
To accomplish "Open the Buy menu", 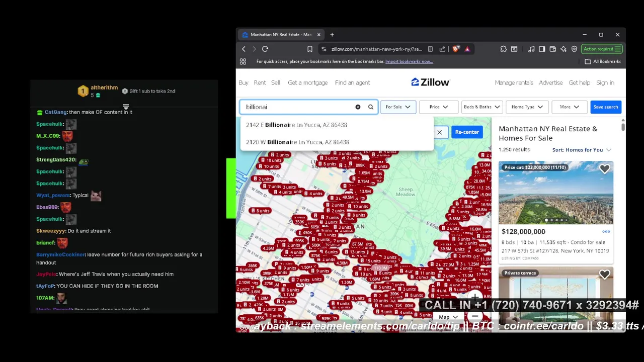I will click(244, 83).
